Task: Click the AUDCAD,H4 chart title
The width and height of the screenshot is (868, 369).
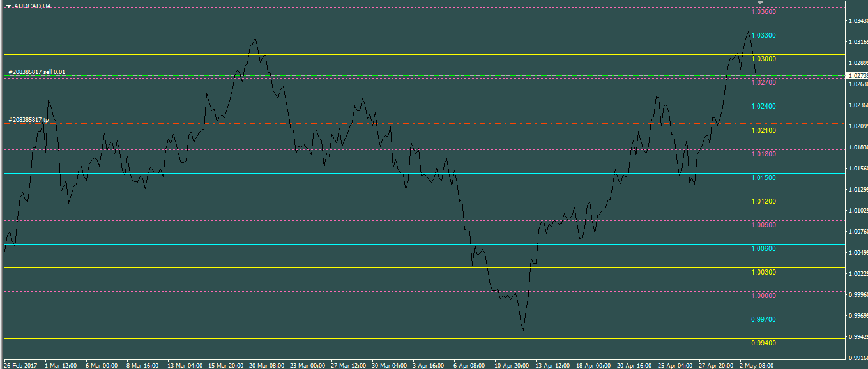Action: click(x=33, y=6)
